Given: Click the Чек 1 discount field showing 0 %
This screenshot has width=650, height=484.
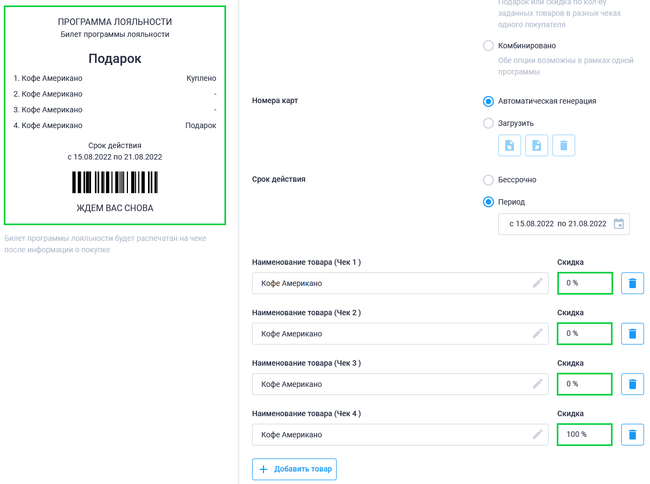Looking at the screenshot, I should click(585, 283).
